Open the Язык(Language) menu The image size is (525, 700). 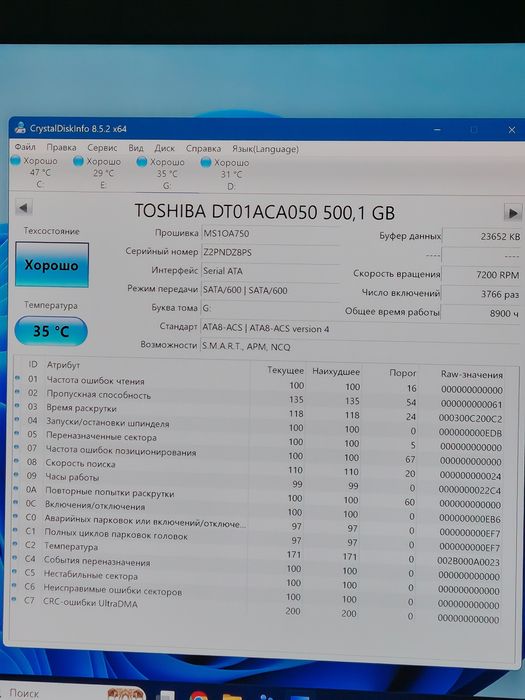[x=265, y=149]
